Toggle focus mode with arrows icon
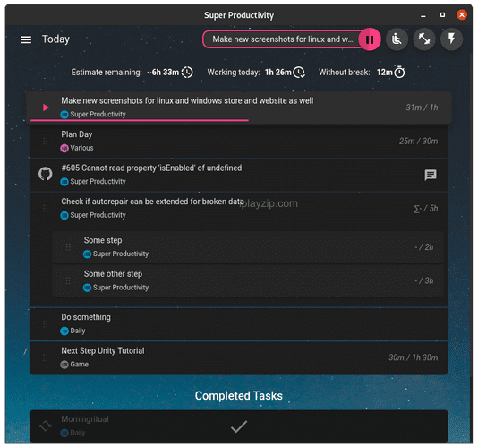 pos(424,39)
